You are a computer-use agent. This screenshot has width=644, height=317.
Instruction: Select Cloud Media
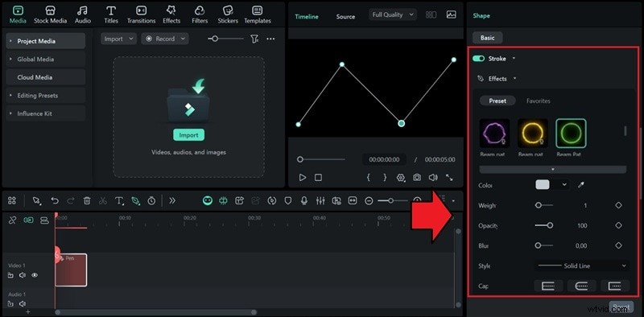pyautogui.click(x=46, y=77)
